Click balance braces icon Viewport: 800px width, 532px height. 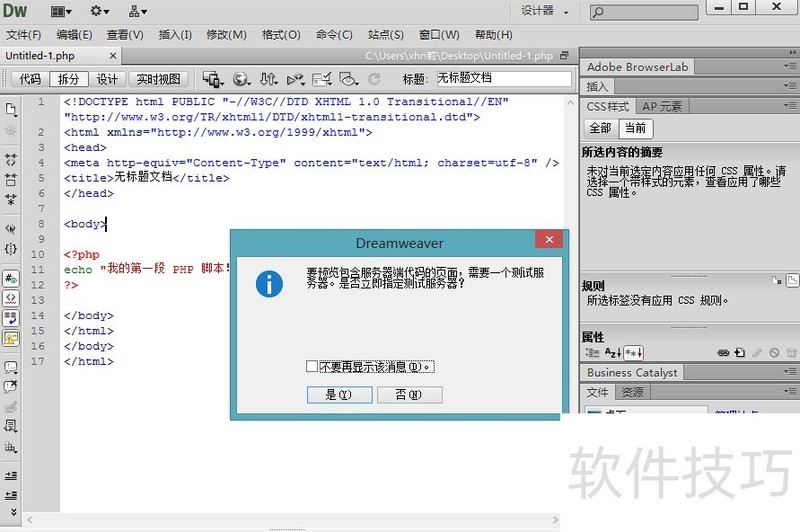[11, 248]
